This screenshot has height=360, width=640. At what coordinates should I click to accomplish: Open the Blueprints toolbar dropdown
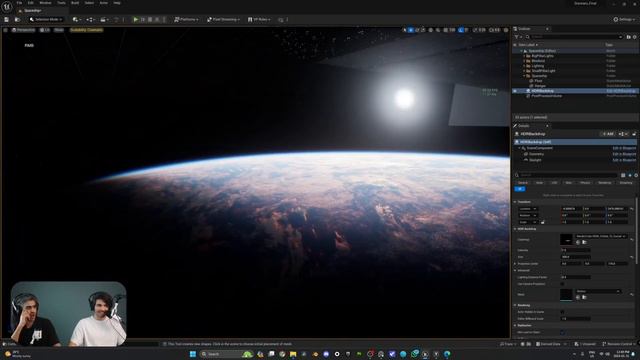[90, 19]
